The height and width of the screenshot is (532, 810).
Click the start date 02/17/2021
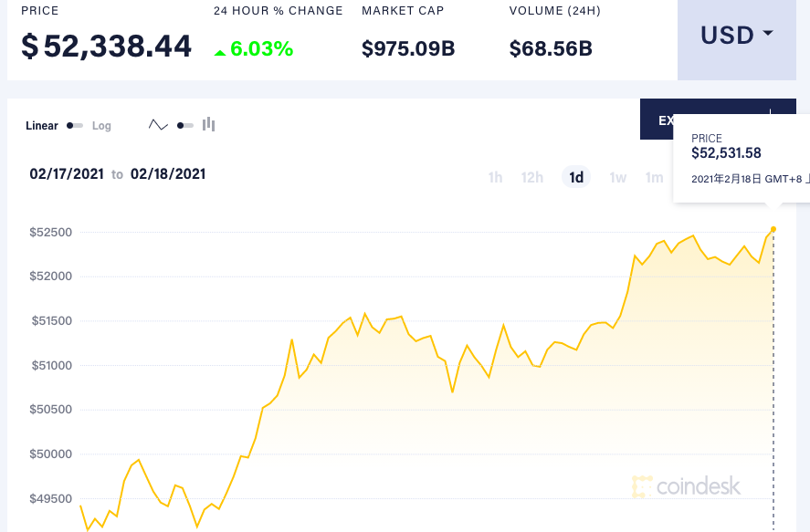point(67,173)
